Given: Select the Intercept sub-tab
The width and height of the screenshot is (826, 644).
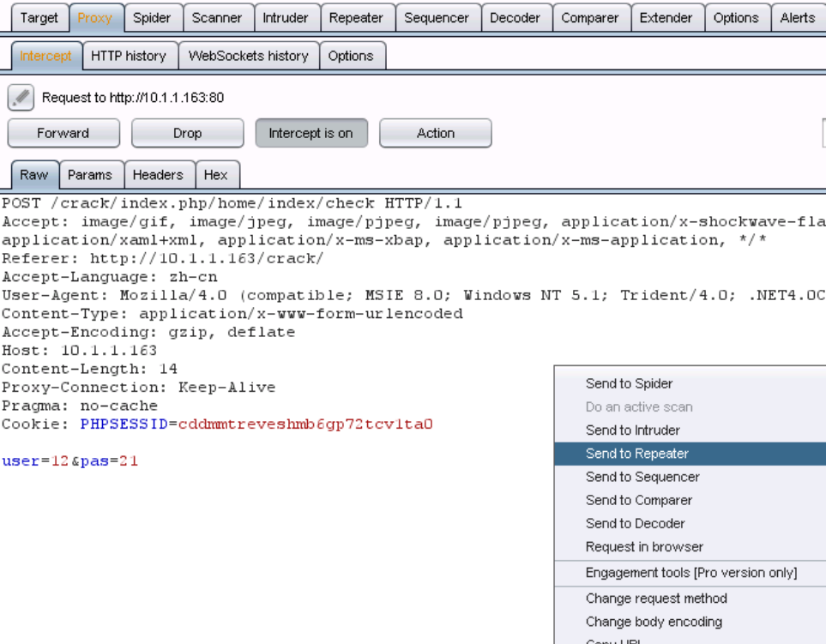Looking at the screenshot, I should (x=45, y=56).
